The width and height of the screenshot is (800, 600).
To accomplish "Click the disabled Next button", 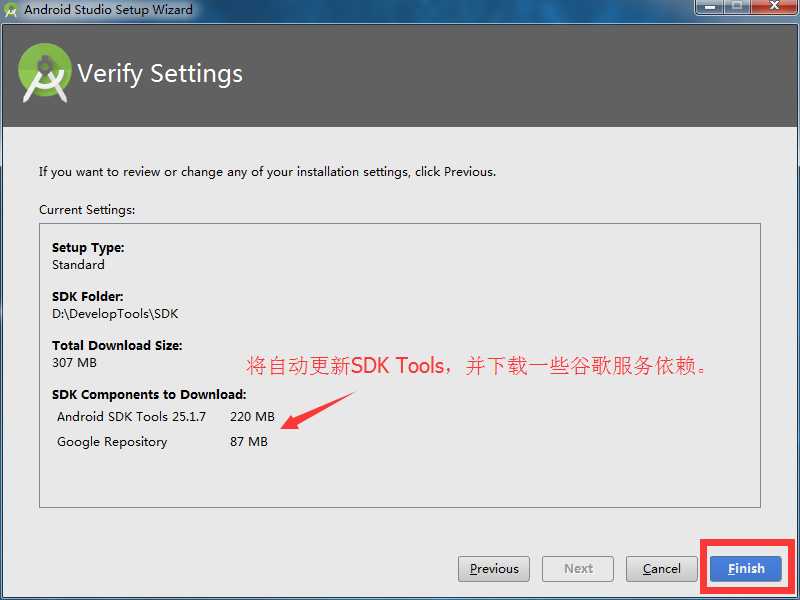I will click(x=578, y=569).
